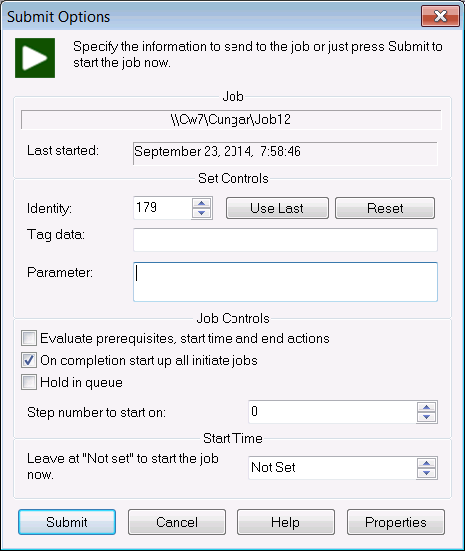465x551 pixels.
Task: Select the Identity number field
Action: pos(162,208)
